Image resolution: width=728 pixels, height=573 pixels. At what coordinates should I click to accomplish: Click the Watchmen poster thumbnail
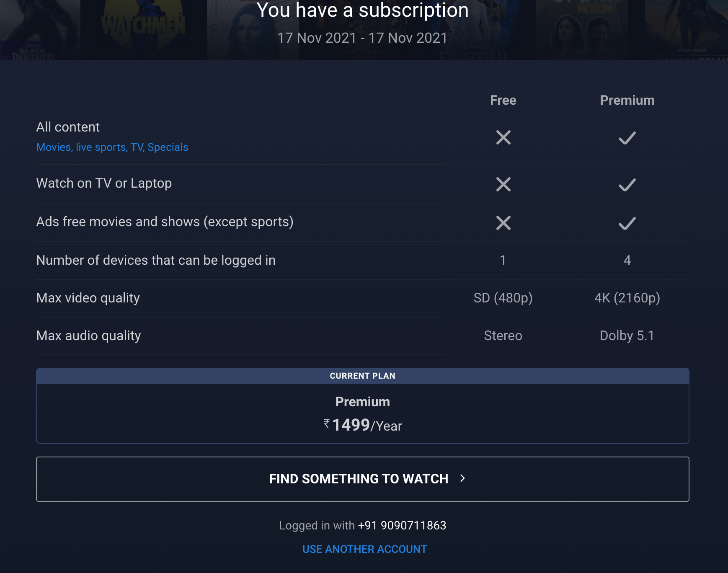coord(143,25)
